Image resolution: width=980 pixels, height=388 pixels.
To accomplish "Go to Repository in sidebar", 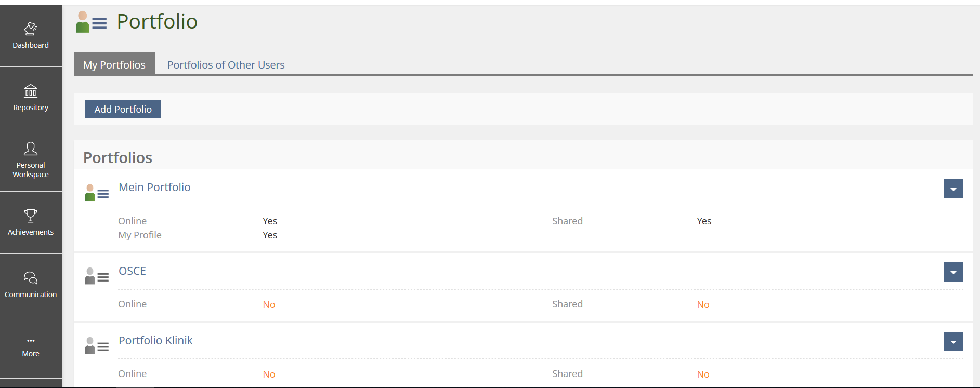I will coord(31,91).
